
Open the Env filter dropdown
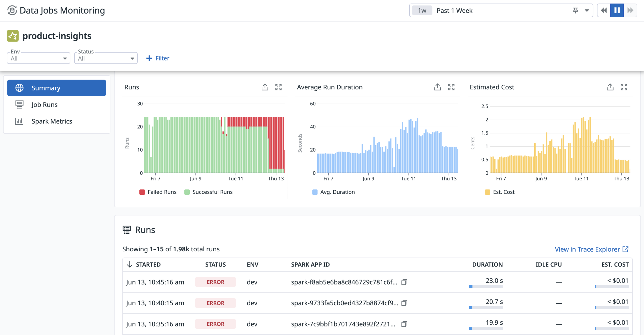click(x=38, y=58)
